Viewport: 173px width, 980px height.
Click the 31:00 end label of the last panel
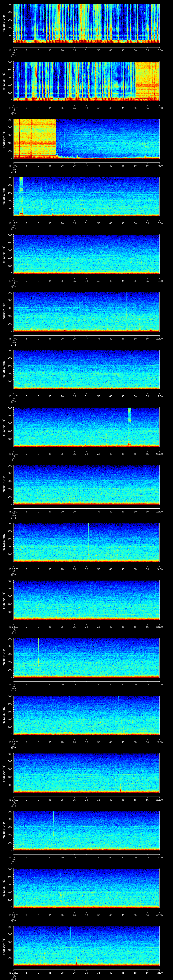[x=160, y=972]
